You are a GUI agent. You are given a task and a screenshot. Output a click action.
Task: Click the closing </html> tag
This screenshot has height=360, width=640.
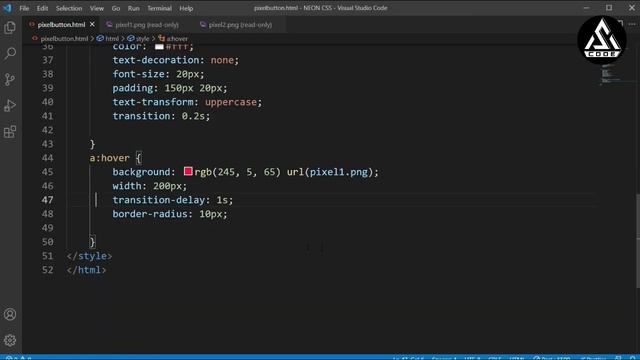[x=87, y=270]
